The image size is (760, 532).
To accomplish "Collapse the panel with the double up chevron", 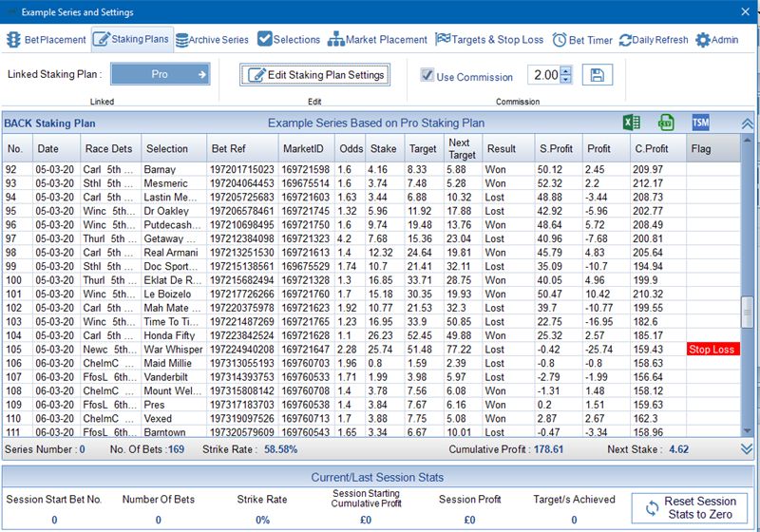I will pos(747,124).
